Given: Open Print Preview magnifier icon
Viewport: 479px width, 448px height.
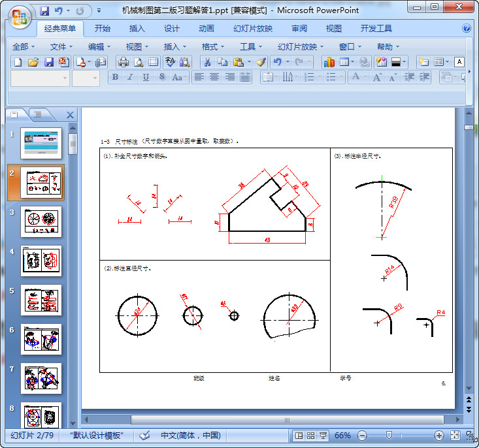Looking at the screenshot, I should (x=139, y=62).
